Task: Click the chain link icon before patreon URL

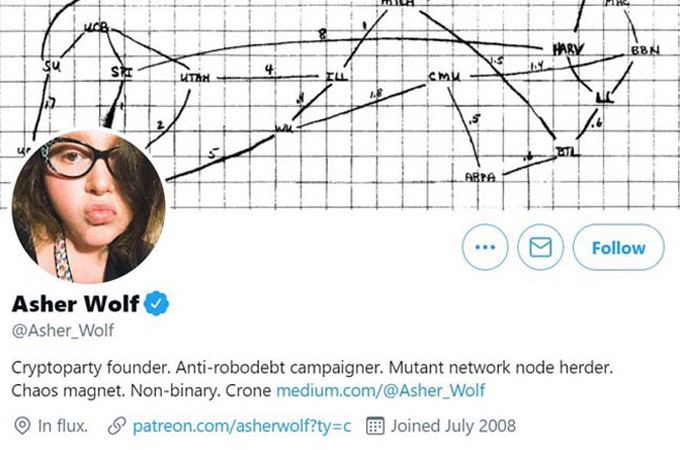Action: coord(117,426)
